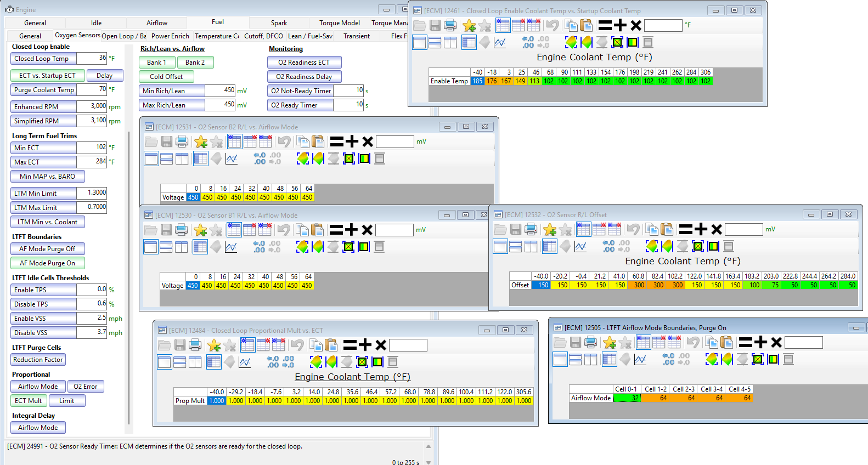Click the add favorite star in the O2 Sensor B2 window
The height and width of the screenshot is (465, 868).
201,141
